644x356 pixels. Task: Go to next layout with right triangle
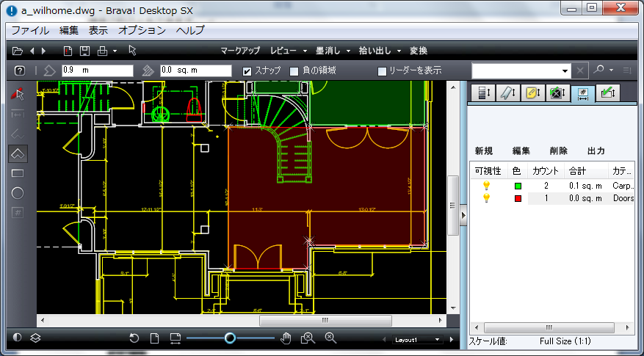point(452,340)
